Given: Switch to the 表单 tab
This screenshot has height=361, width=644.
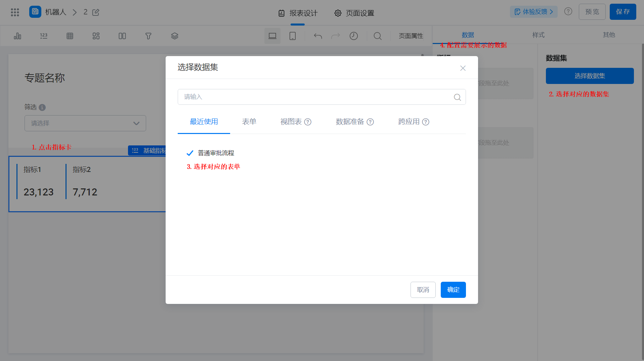Looking at the screenshot, I should coord(249,122).
